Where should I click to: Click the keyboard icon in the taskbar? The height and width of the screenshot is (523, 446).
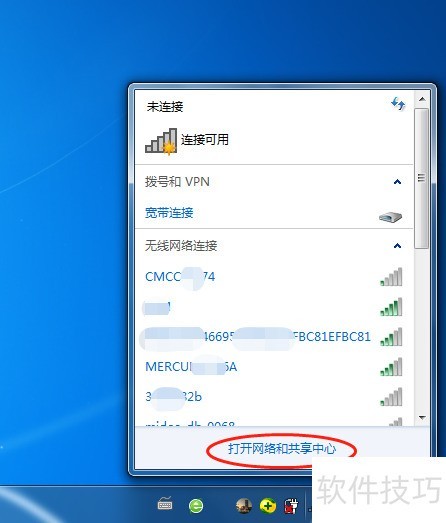(165, 503)
